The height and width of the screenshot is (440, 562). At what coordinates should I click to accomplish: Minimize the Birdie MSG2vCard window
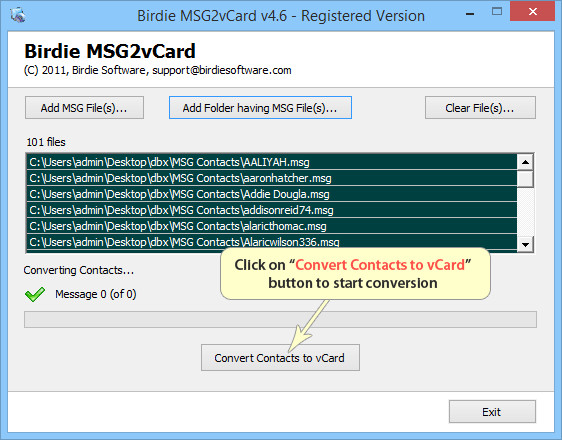(x=470, y=14)
